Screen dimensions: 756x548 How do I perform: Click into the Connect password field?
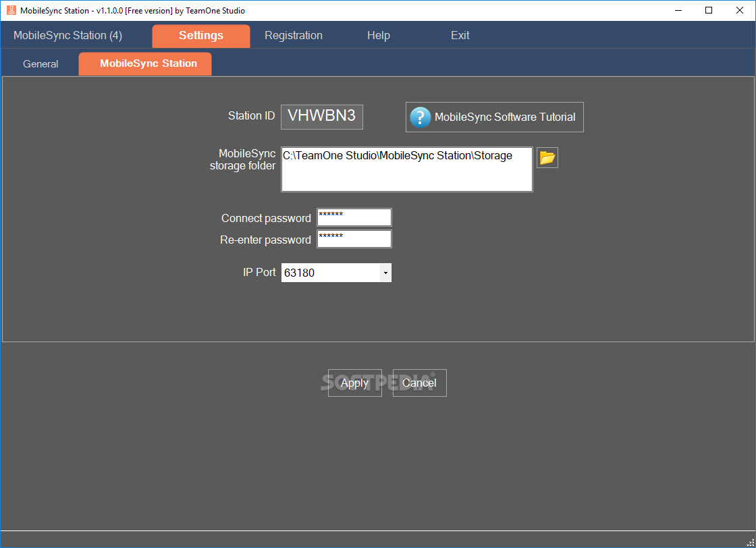[354, 217]
